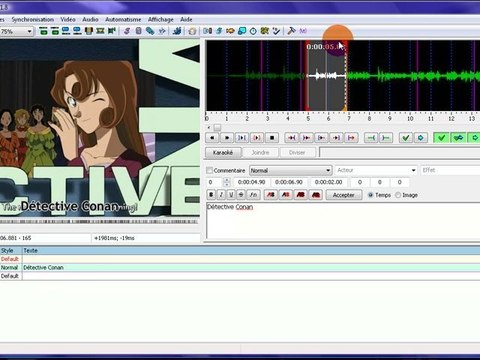Select the Temps radio button
The width and height of the screenshot is (480, 360).
(370, 195)
